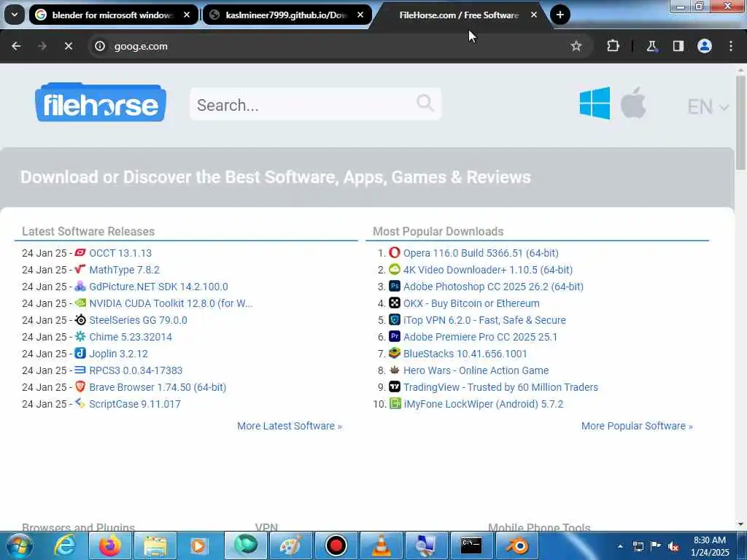The image size is (747, 560).
Task: Open GdPicture.NET SDK 14.2.100.0 link
Action: click(158, 287)
